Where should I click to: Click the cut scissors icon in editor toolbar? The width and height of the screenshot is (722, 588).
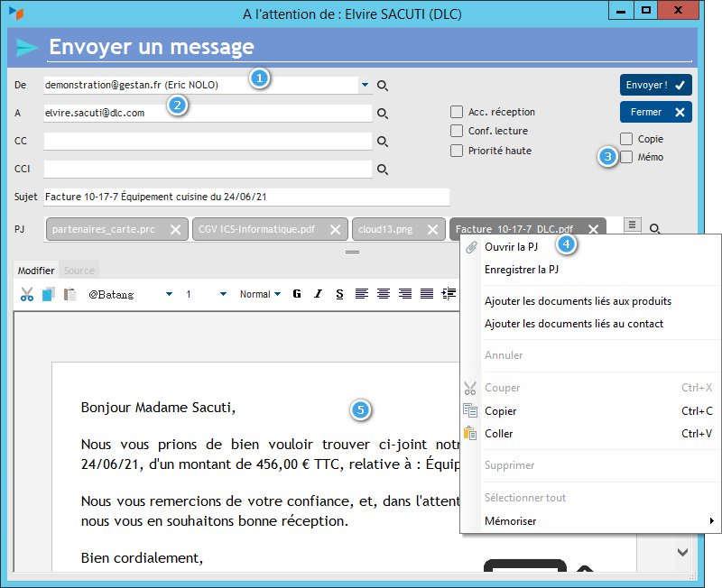pyautogui.click(x=27, y=294)
